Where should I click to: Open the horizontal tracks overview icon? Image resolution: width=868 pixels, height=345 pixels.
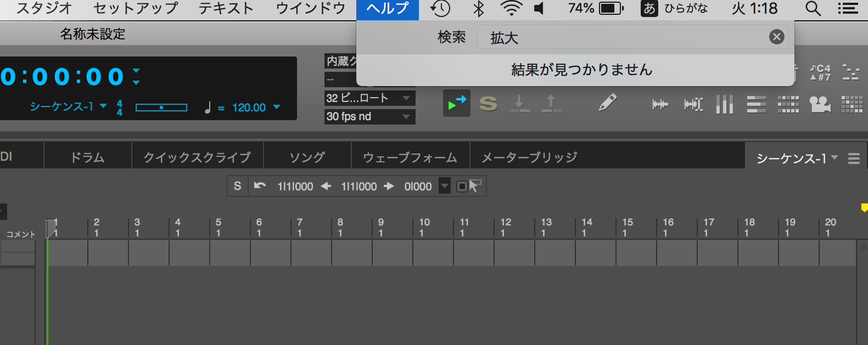(x=756, y=104)
